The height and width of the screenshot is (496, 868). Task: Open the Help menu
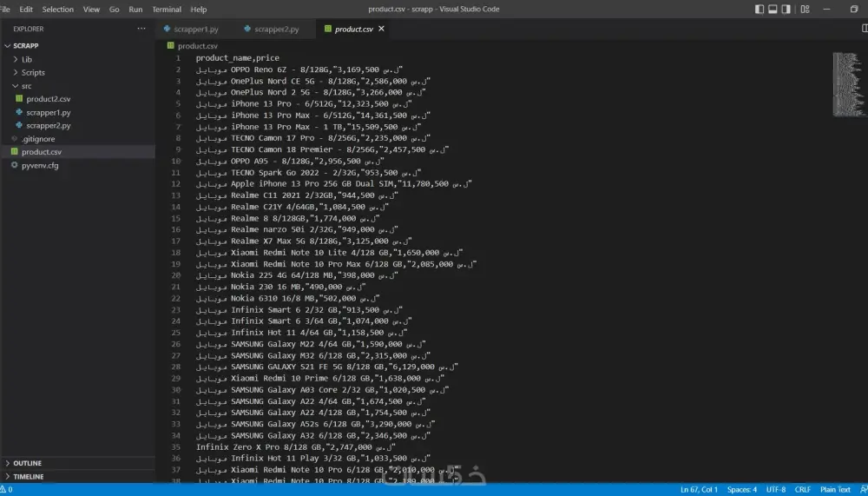click(x=198, y=10)
